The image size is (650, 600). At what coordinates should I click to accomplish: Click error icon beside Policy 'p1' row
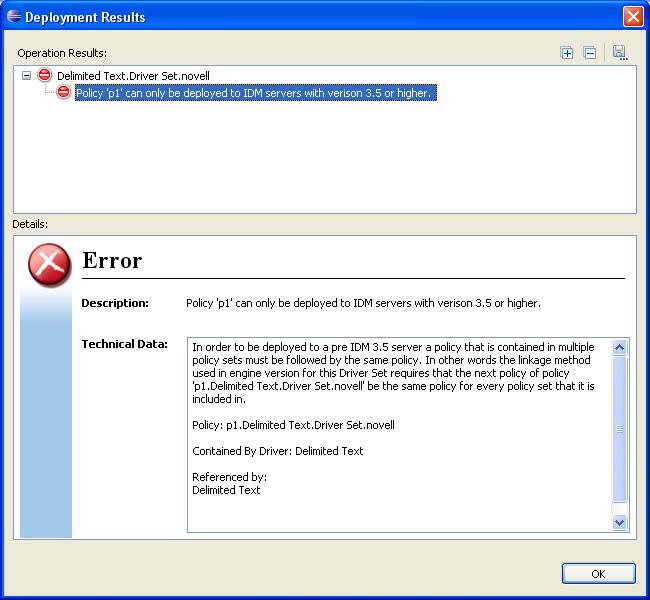pyautogui.click(x=63, y=92)
